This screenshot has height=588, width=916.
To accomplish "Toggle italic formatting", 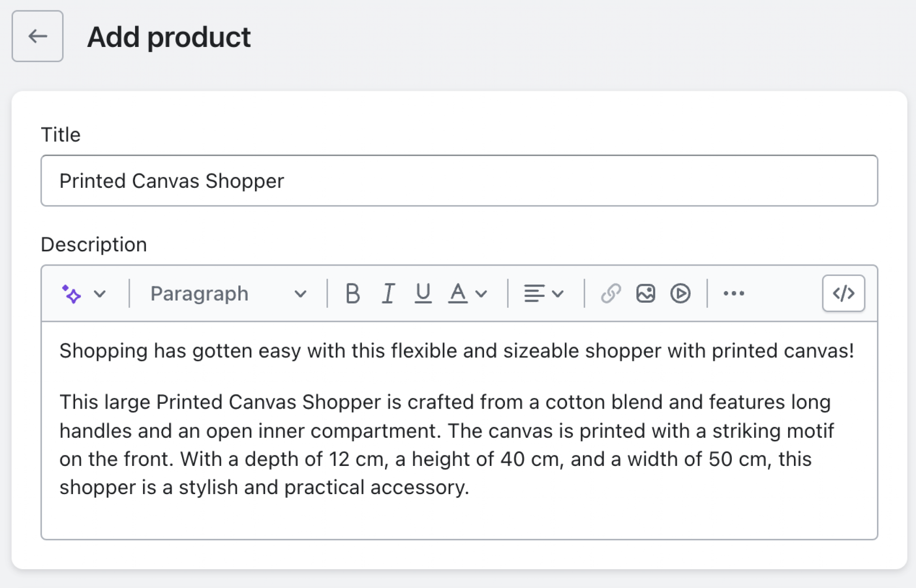I will point(388,294).
